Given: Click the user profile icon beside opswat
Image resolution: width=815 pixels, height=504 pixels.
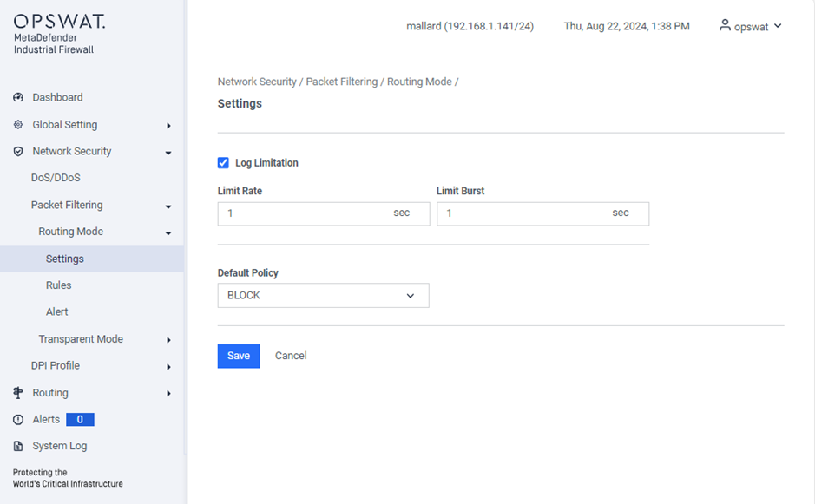Looking at the screenshot, I should coord(725,25).
